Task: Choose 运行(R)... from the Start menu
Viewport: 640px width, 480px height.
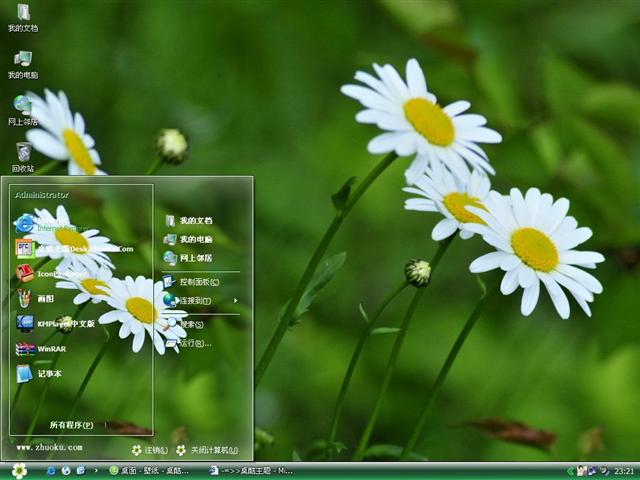Action: 195,343
